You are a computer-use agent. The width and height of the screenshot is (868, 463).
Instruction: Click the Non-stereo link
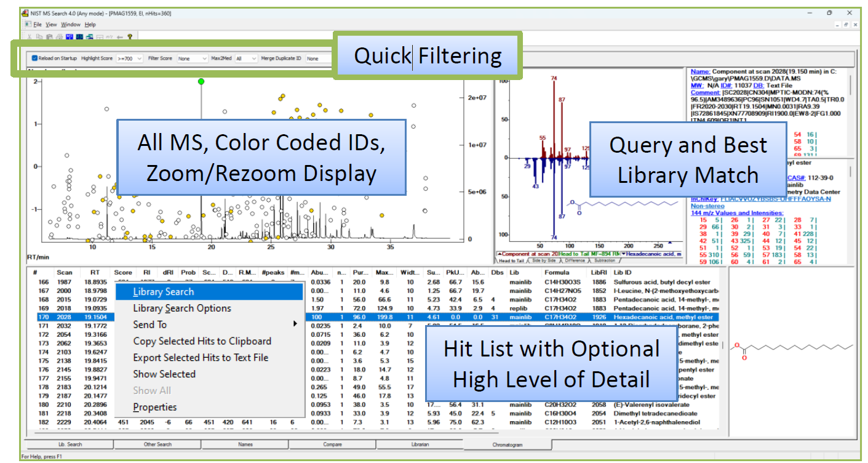(x=707, y=206)
